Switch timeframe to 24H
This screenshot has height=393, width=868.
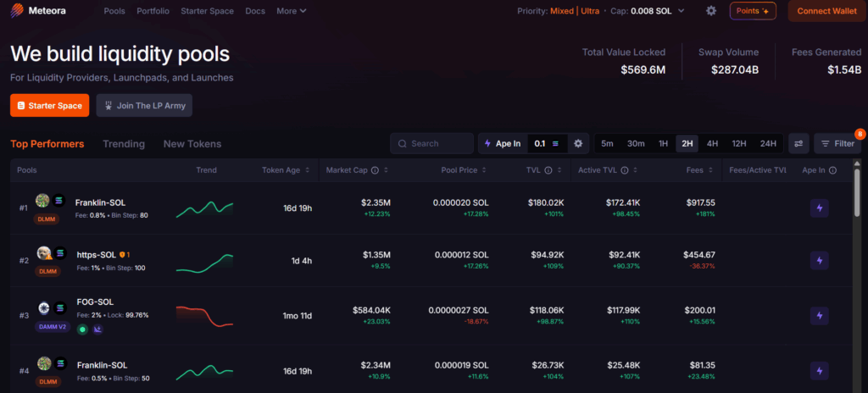coord(768,144)
